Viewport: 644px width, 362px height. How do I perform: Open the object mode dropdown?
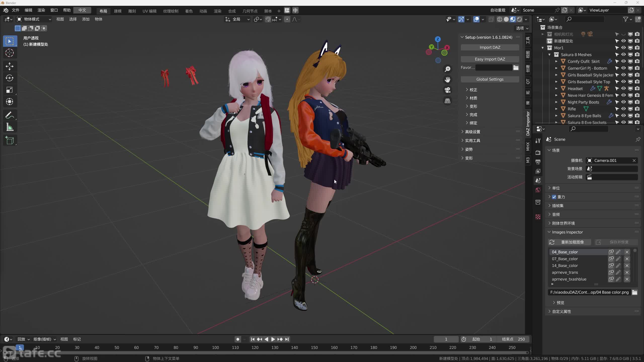pyautogui.click(x=34, y=19)
